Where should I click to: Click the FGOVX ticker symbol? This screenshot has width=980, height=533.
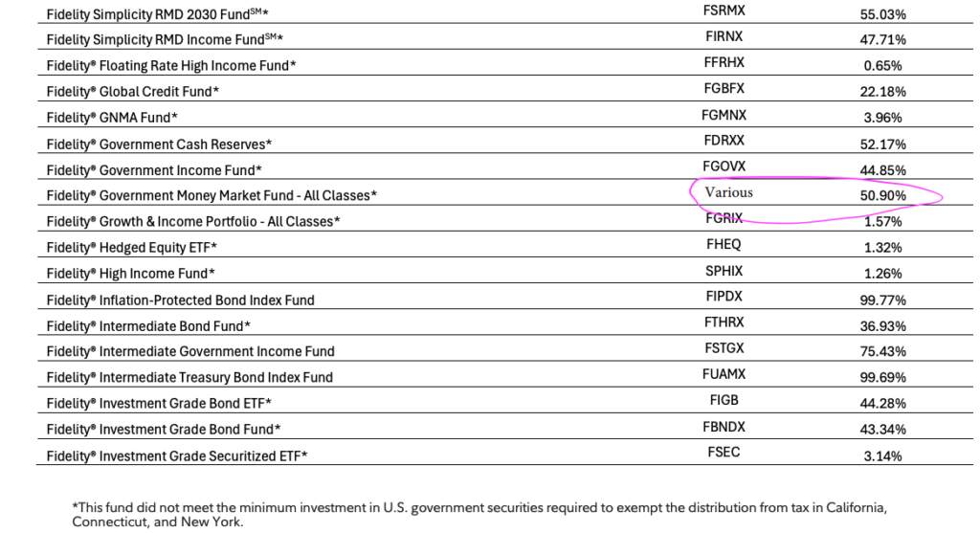(724, 167)
